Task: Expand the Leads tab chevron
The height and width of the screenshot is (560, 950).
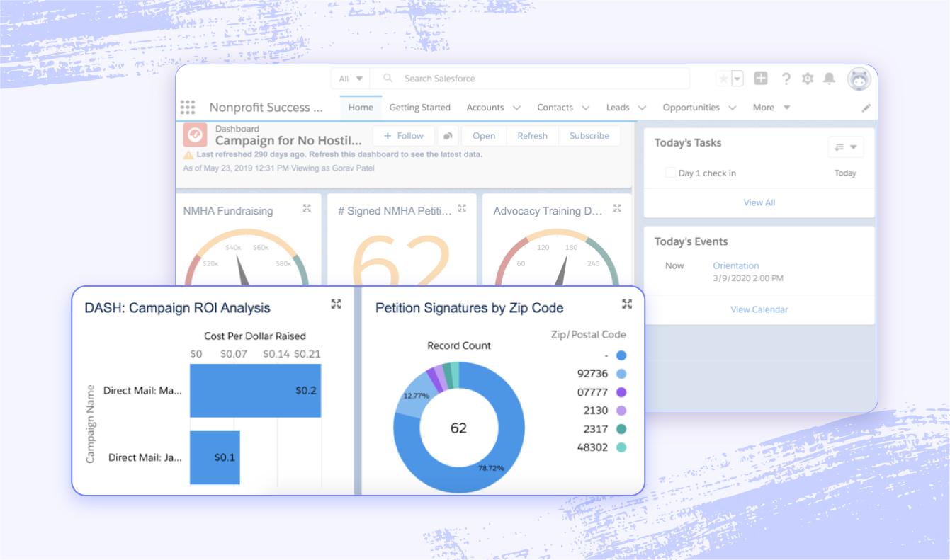Action: 643,108
